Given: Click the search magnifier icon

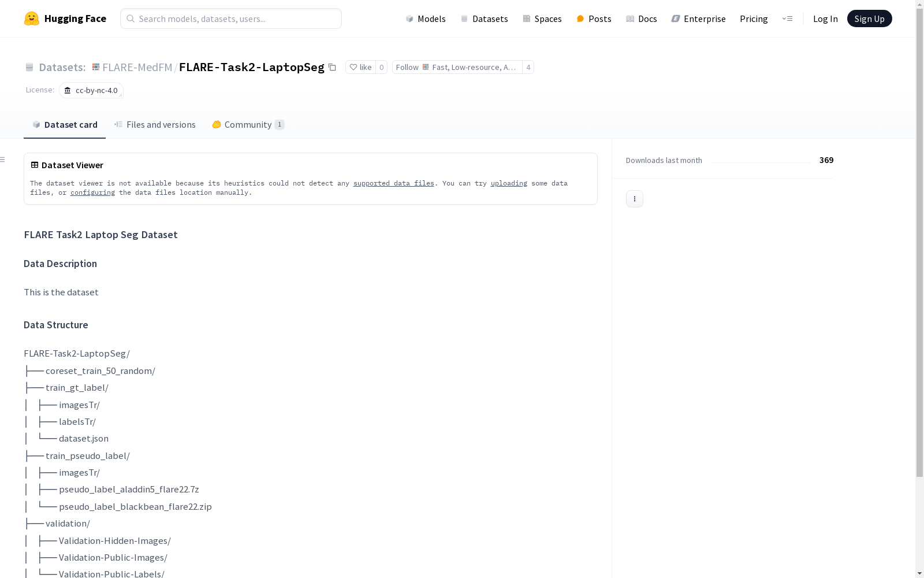Looking at the screenshot, I should (131, 18).
